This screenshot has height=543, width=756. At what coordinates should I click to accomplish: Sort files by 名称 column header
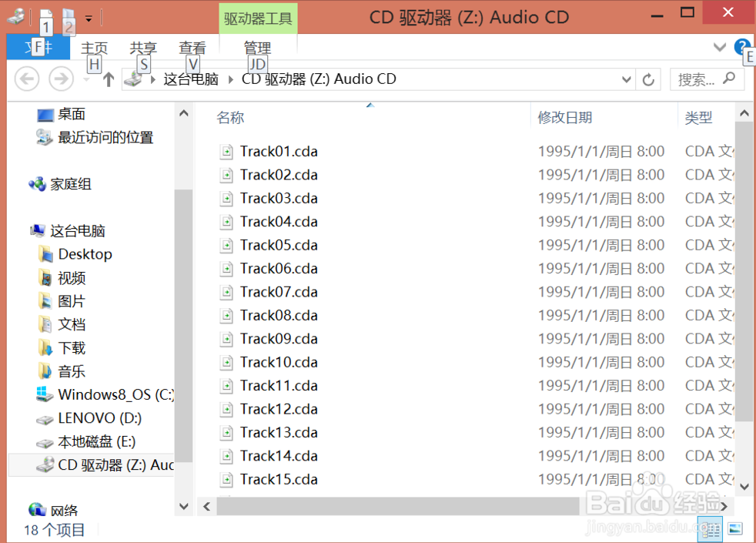[230, 117]
